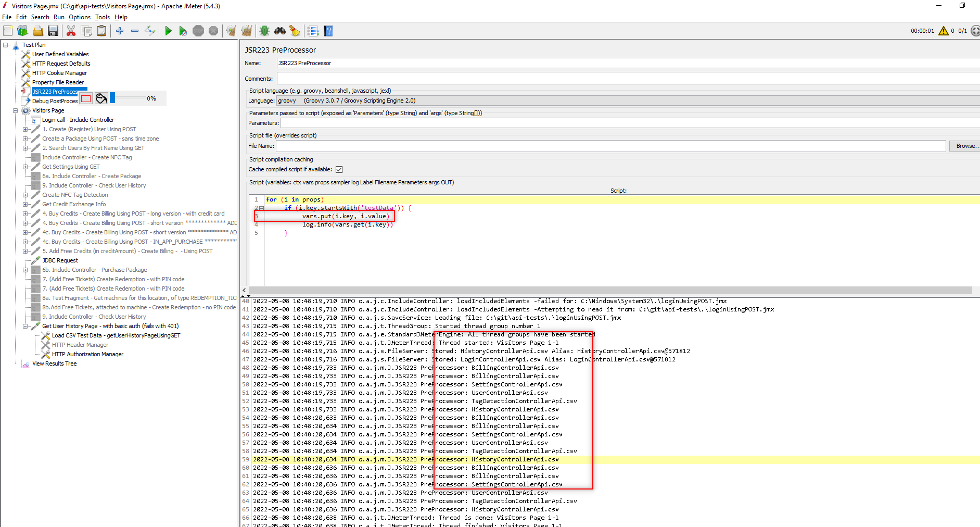
Task: Open a test plan file from toolbar
Action: [38, 31]
